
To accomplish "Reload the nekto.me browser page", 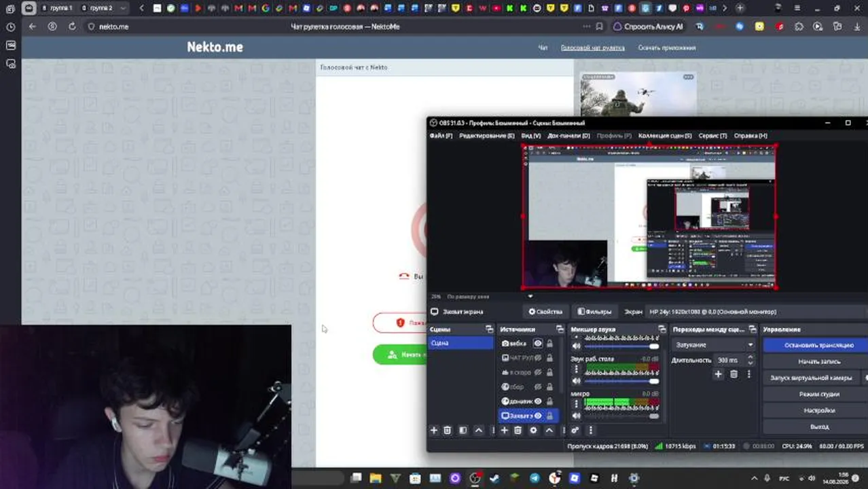I will [72, 26].
